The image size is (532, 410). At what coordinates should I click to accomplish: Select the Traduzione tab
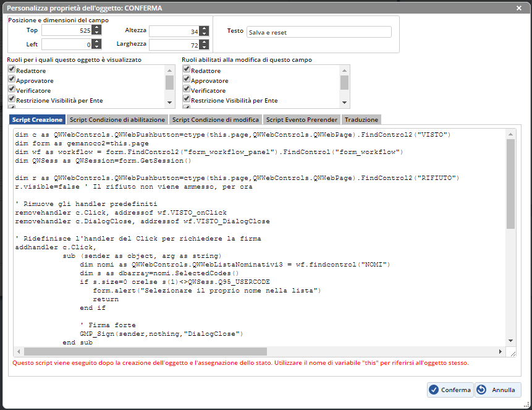(361, 119)
